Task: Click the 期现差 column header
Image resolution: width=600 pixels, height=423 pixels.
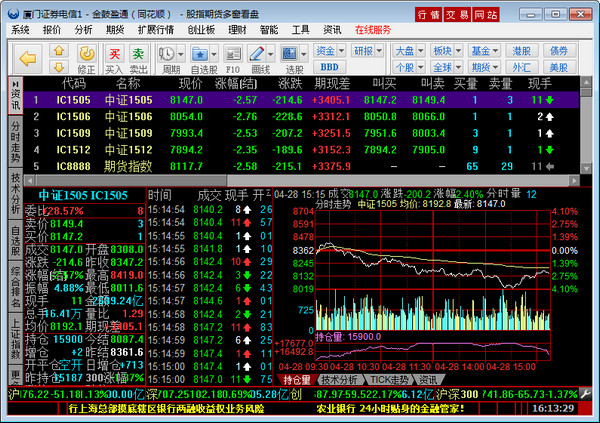Action: (332, 83)
